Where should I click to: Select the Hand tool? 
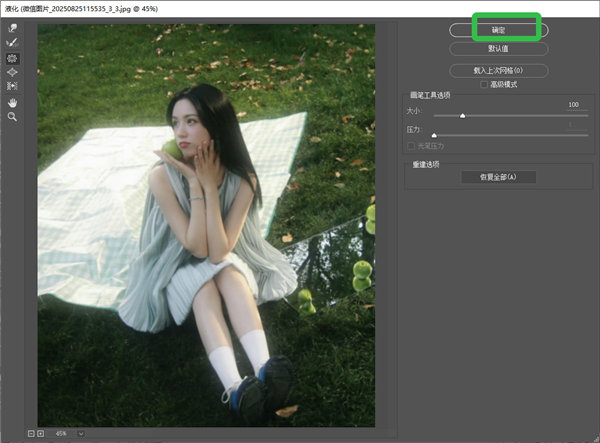coord(13,102)
